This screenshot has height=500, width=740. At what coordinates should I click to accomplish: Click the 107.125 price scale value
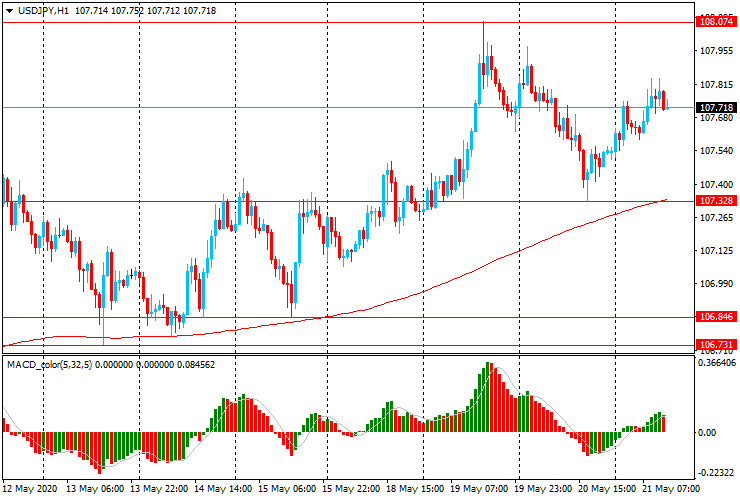[716, 251]
